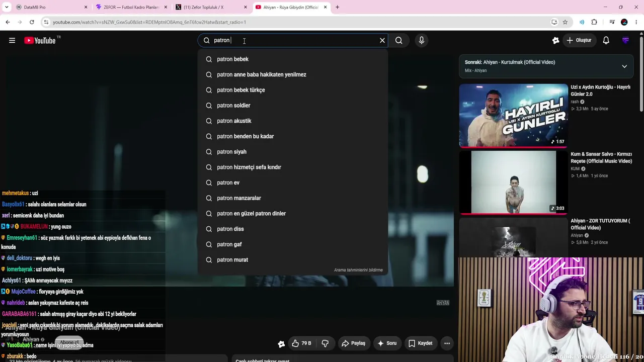Open the Chrome profile avatar

pyautogui.click(x=624, y=22)
